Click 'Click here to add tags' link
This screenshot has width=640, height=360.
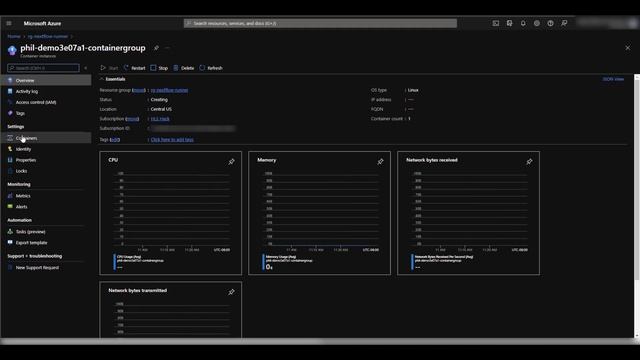[x=172, y=140]
